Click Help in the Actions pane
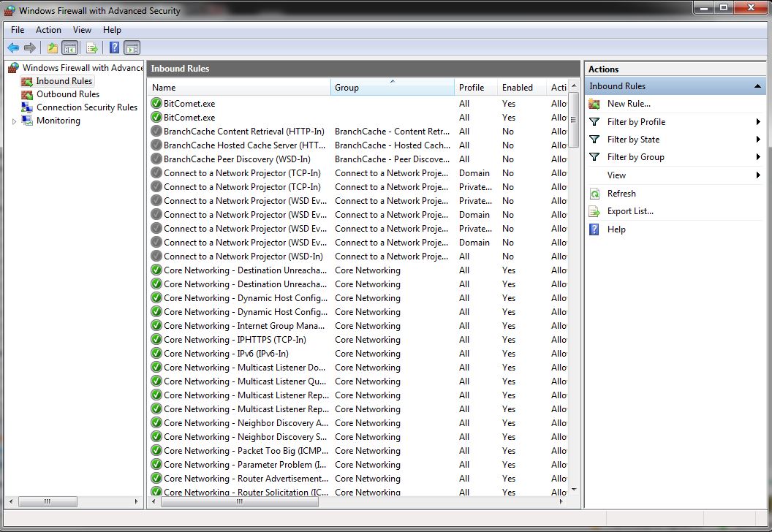Viewport: 772px width, 532px height. coord(616,229)
